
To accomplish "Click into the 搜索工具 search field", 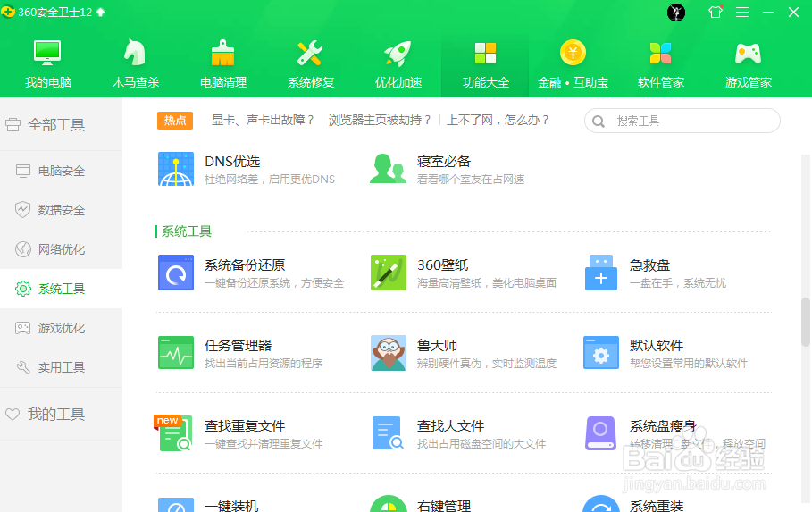I will click(682, 121).
